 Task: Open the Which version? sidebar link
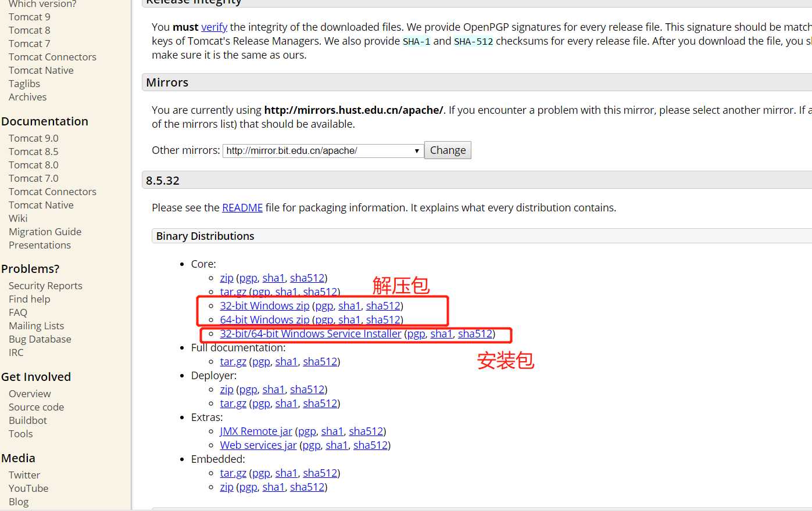pos(42,4)
